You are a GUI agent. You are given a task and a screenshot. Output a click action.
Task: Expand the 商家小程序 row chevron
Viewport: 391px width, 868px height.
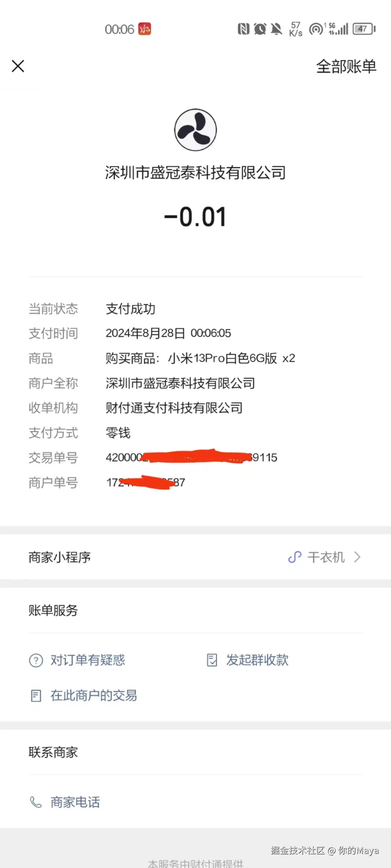pyautogui.click(x=357, y=557)
